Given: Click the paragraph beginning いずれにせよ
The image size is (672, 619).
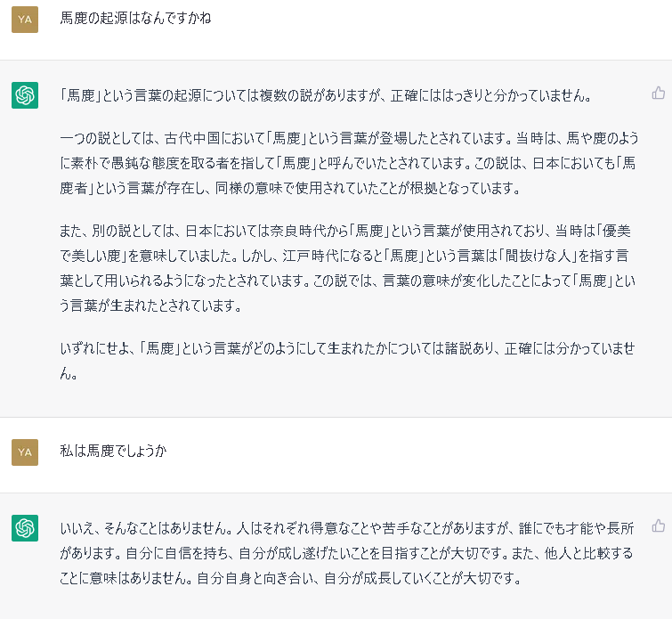Looking at the screenshot, I should click(x=348, y=361).
